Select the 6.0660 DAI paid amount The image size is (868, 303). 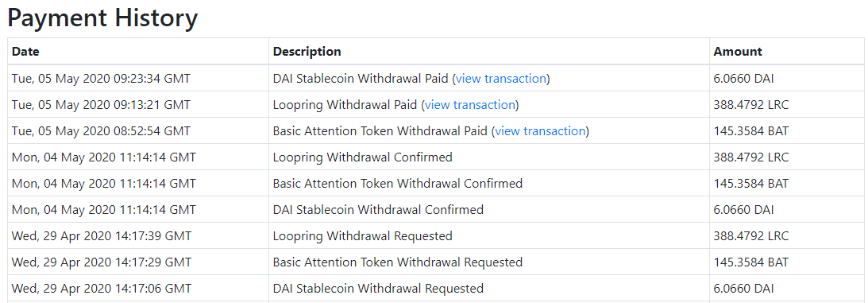pyautogui.click(x=744, y=79)
